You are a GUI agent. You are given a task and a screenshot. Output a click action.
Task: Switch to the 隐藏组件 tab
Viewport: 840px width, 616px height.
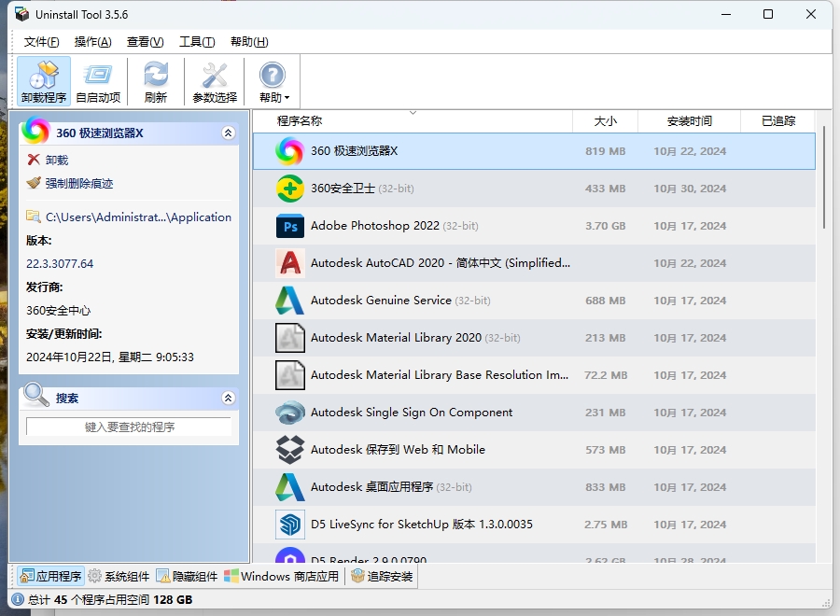tap(187, 577)
